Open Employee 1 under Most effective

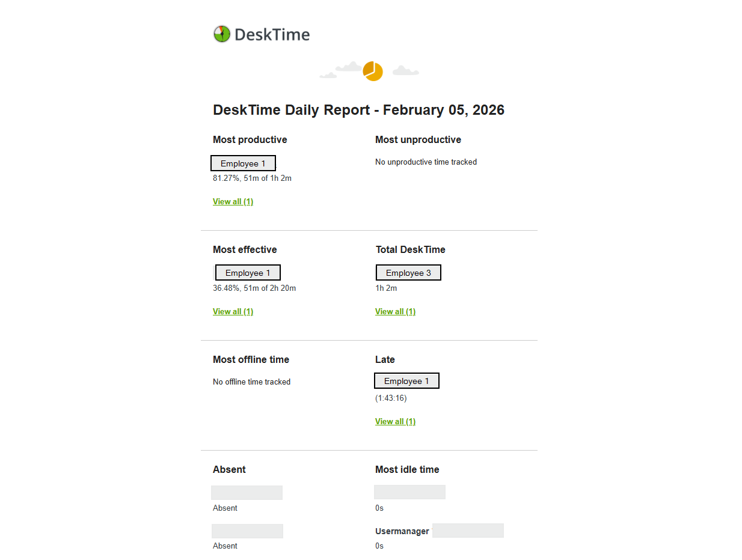click(248, 273)
